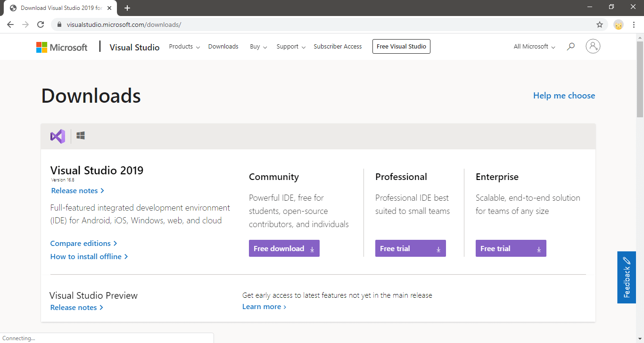The height and width of the screenshot is (343, 644).
Task: Go back to previous page
Action: click(10, 24)
